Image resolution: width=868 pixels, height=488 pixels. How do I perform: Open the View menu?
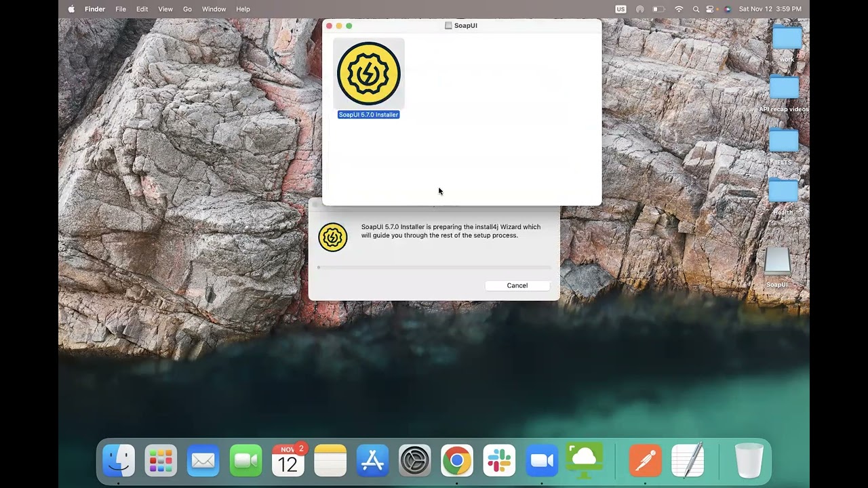165,9
